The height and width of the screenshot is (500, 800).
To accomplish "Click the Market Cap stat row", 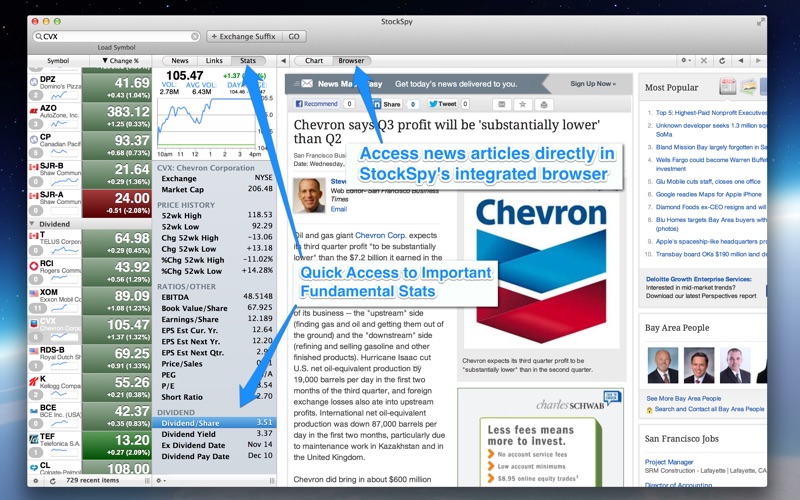I will point(215,189).
